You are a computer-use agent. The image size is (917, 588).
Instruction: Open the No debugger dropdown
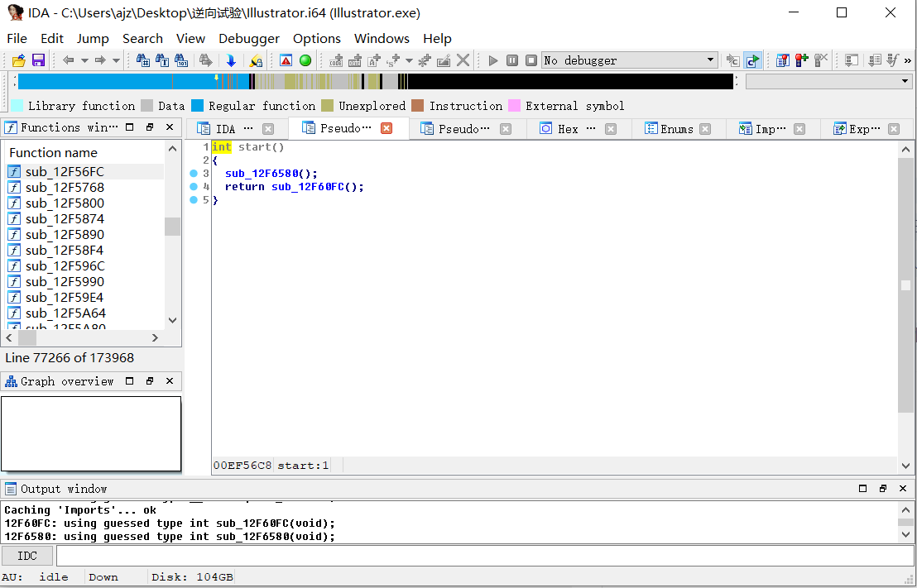click(x=629, y=60)
